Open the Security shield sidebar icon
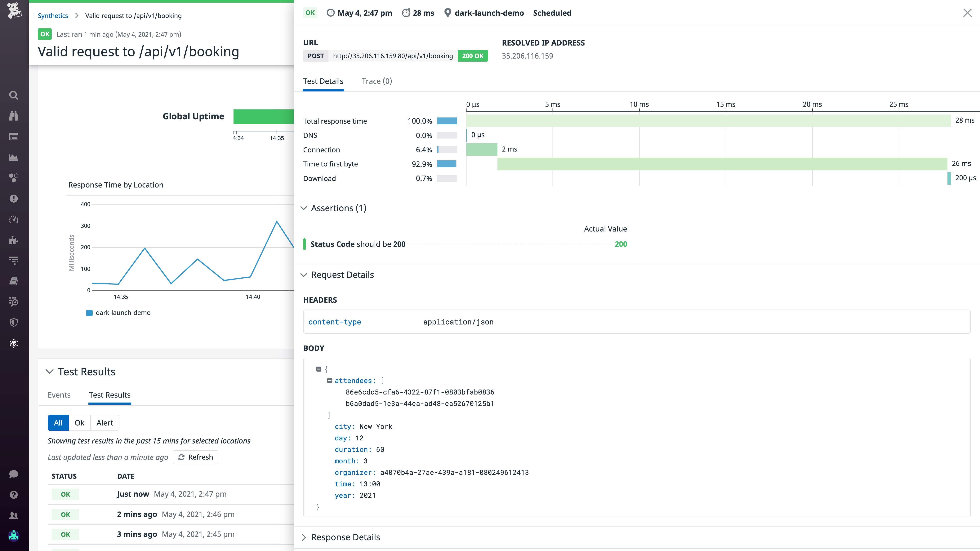Screen dimensions: 980x551 tap(14, 322)
